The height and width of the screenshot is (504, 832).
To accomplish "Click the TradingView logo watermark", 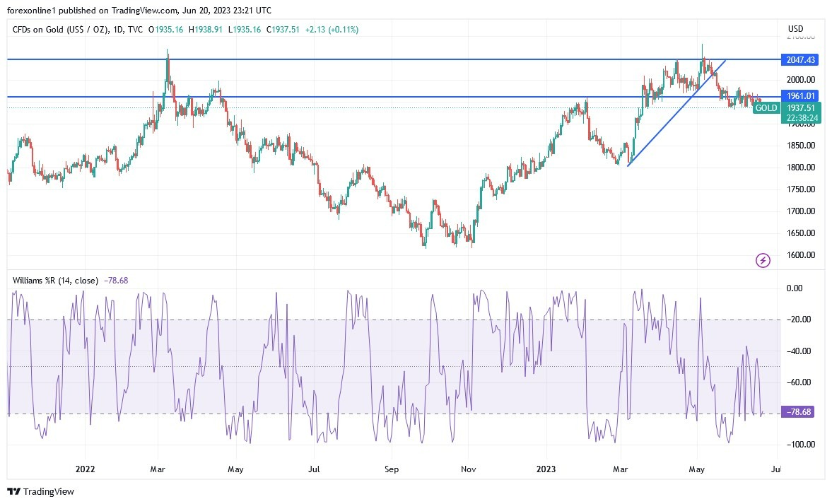I will tap(42, 491).
